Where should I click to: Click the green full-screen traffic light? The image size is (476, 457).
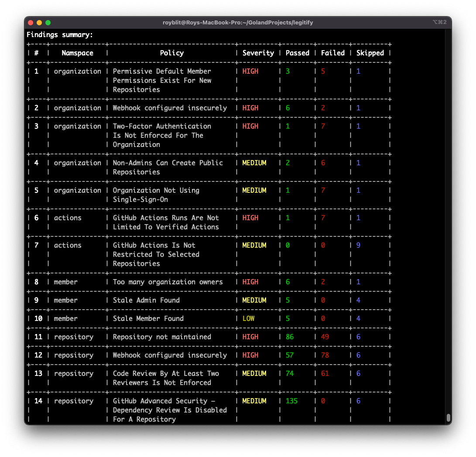click(48, 22)
